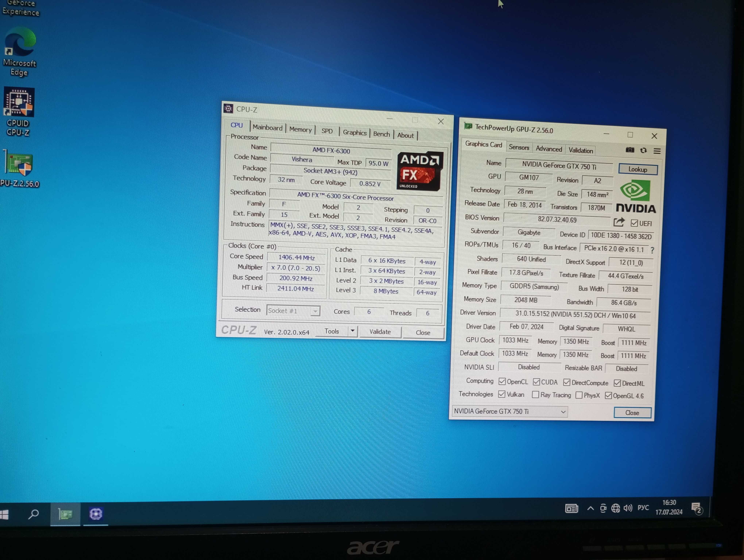The width and height of the screenshot is (744, 560).
Task: Open the GPU selector dropdown in GPU-Z
Action: (x=510, y=411)
